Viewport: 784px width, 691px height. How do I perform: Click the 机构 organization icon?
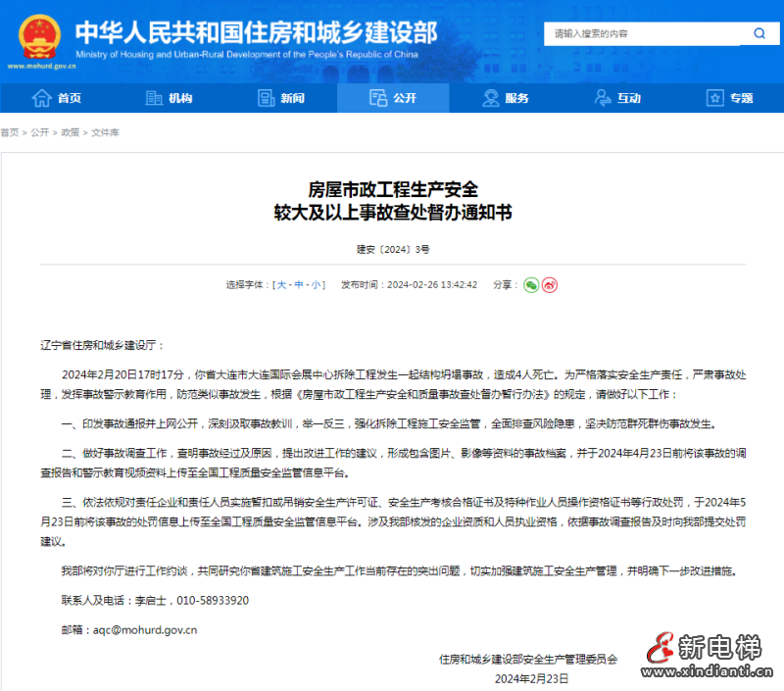152,98
